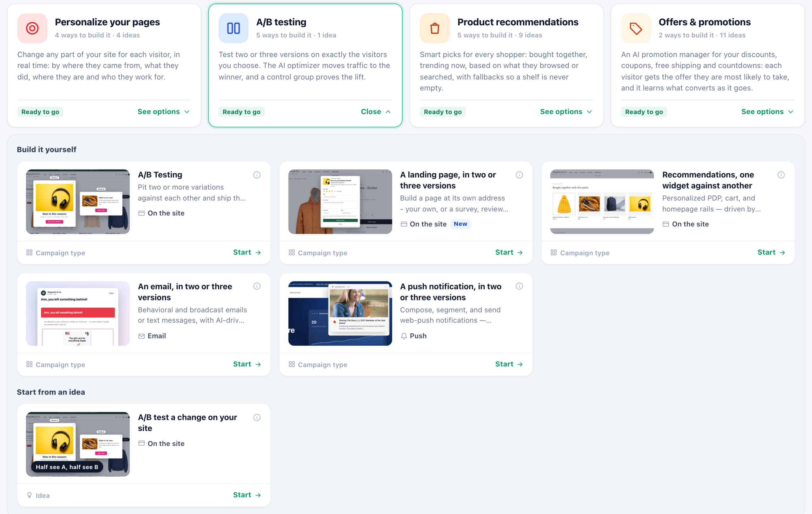This screenshot has height=514, width=812.
Task: Click the A push notification card title
Action: point(450,292)
